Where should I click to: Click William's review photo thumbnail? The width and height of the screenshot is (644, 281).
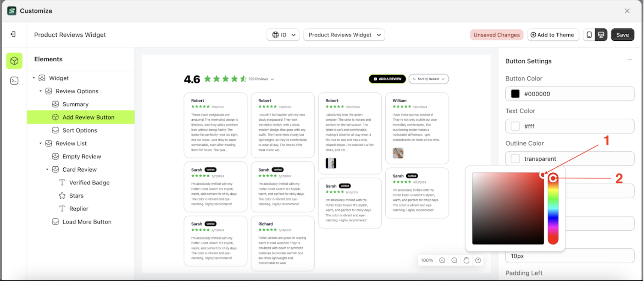coord(398,153)
